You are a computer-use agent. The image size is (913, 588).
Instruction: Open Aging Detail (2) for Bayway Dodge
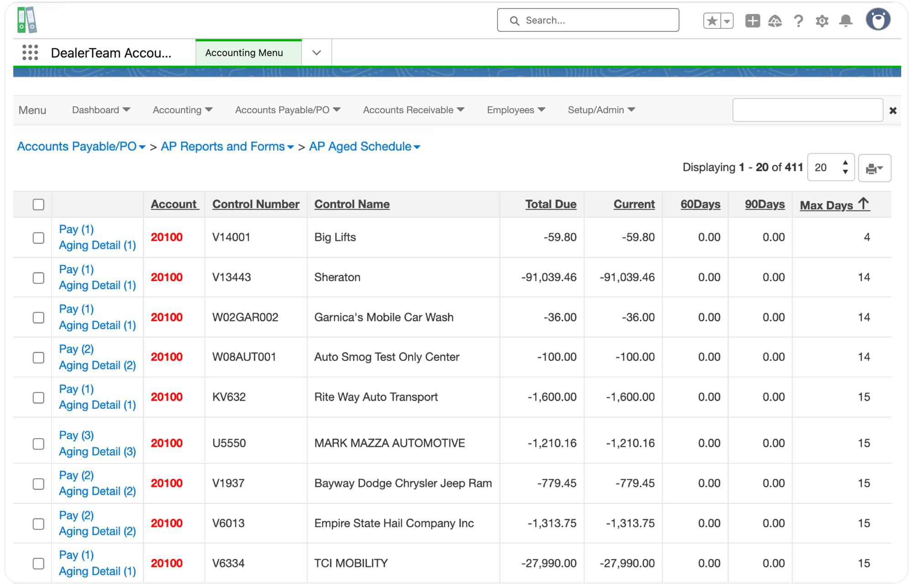click(97, 491)
